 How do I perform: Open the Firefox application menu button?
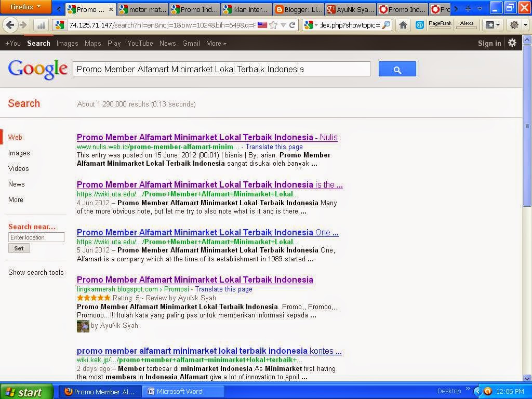pyautogui.click(x=25, y=7)
